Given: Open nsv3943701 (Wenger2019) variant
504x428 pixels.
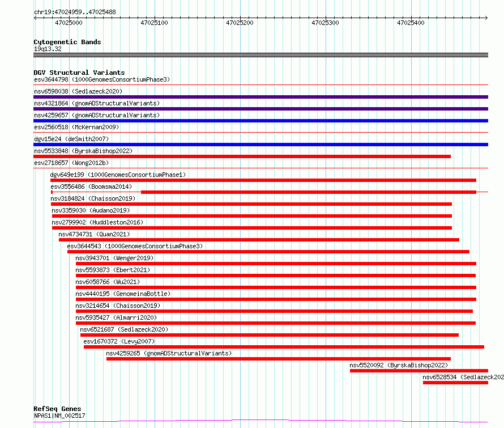Looking at the screenshot, I should (x=114, y=258).
